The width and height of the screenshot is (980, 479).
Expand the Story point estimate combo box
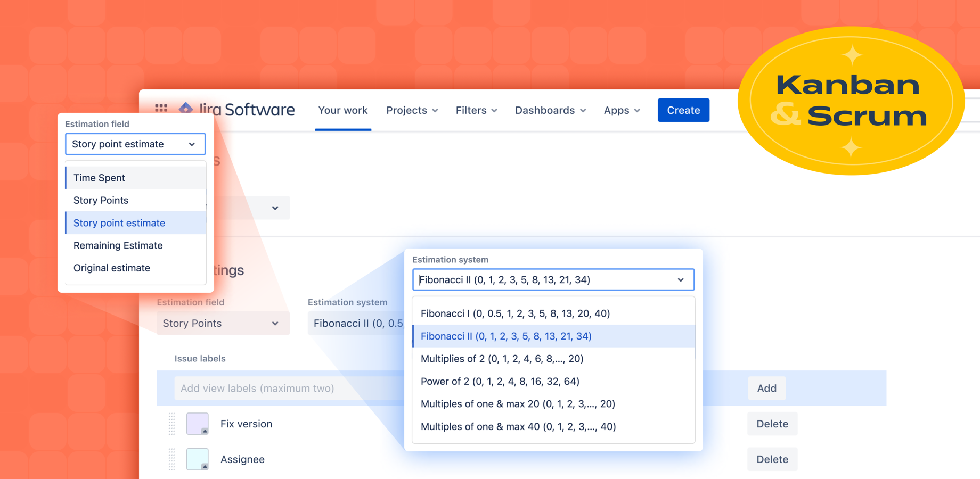(x=135, y=144)
